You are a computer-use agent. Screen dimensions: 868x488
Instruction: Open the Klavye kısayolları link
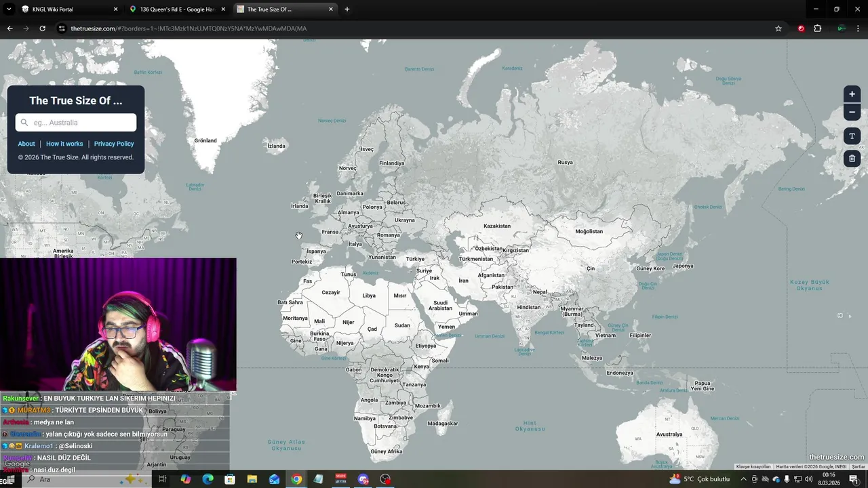pyautogui.click(x=753, y=467)
